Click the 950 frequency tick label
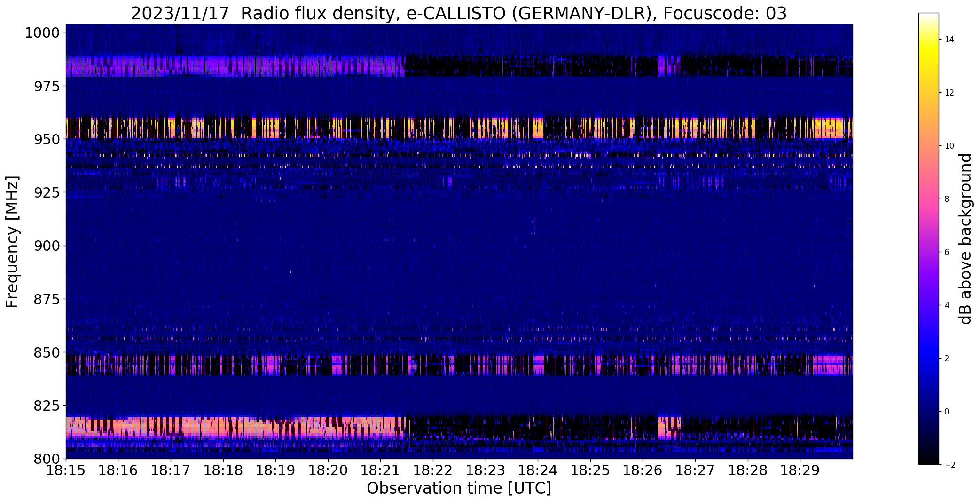The height and width of the screenshot is (502, 980). [47, 139]
